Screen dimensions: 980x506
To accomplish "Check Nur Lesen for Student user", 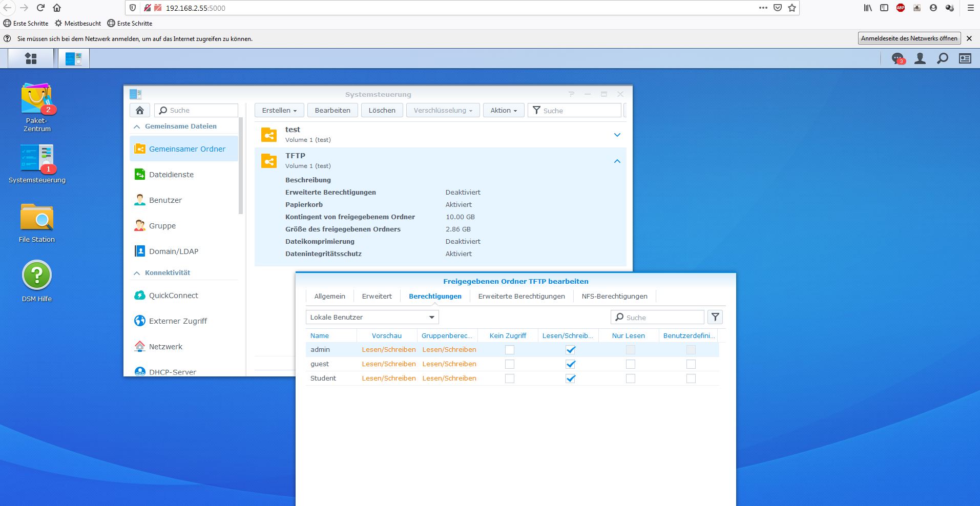I will pyautogui.click(x=631, y=378).
